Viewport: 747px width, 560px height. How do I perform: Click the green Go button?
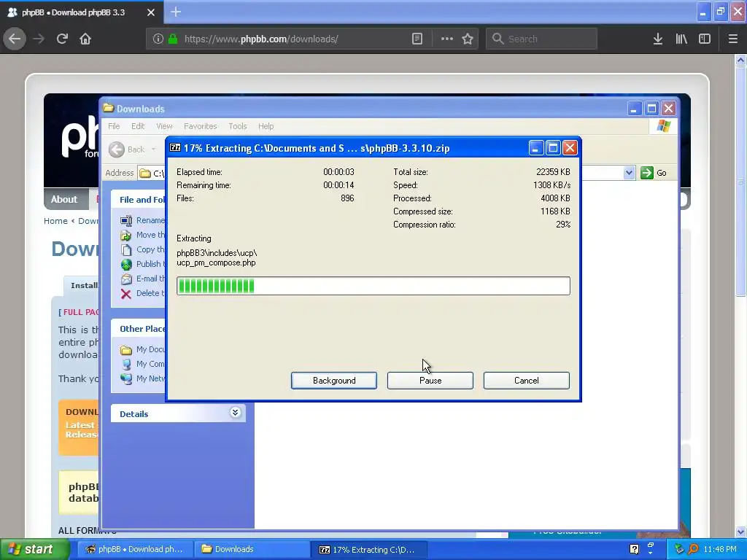tap(654, 173)
